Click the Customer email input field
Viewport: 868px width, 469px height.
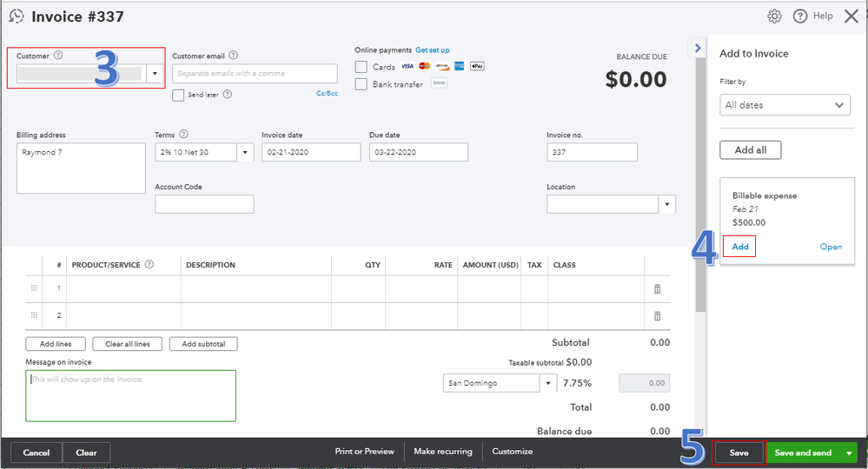pos(255,74)
